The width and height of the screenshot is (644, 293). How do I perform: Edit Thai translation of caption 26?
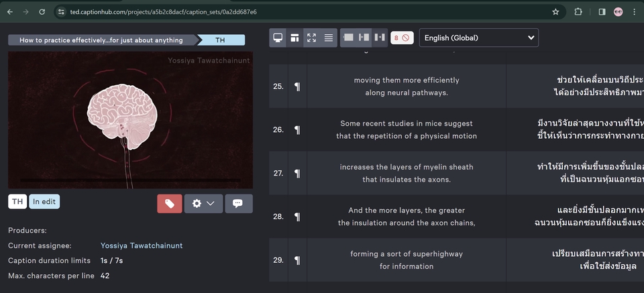(x=576, y=129)
